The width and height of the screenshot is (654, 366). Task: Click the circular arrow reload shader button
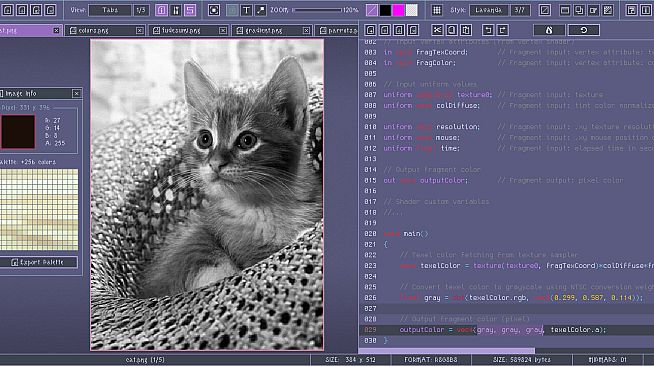[x=584, y=30]
